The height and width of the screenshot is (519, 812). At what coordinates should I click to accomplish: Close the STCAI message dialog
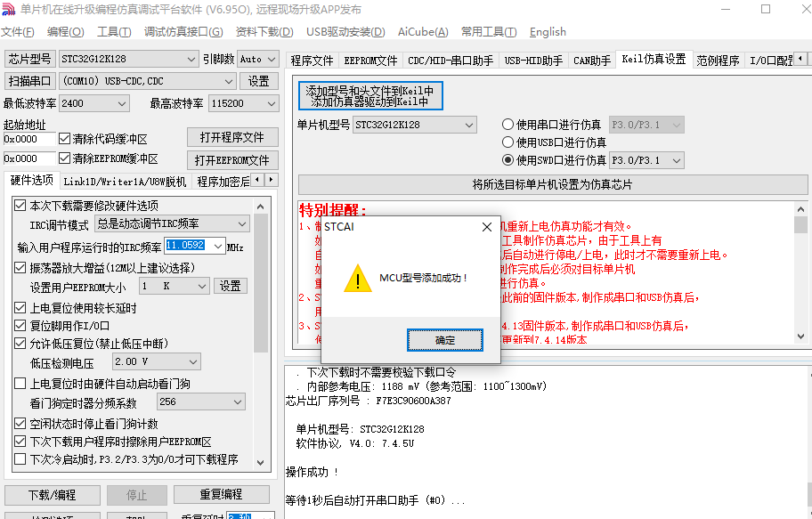point(487,227)
